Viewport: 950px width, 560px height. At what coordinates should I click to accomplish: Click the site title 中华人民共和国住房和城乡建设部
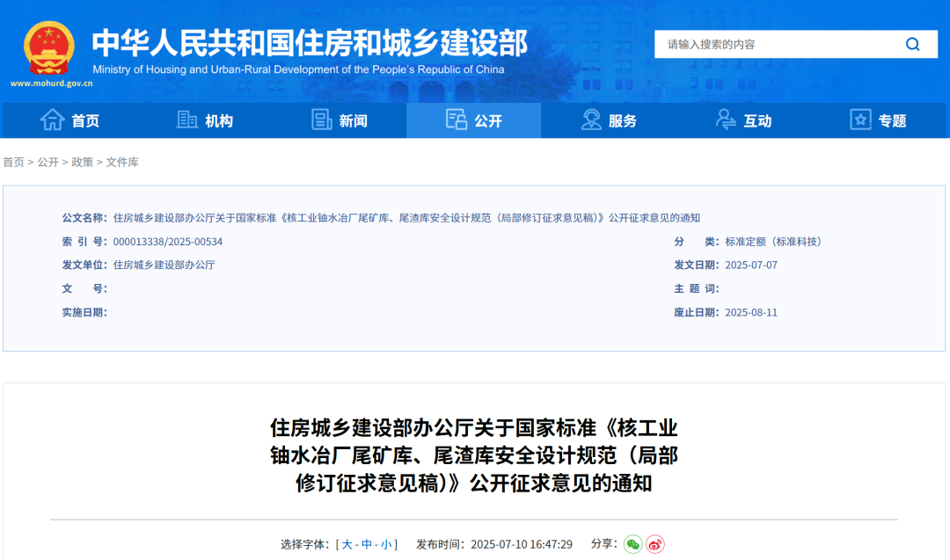coord(310,42)
